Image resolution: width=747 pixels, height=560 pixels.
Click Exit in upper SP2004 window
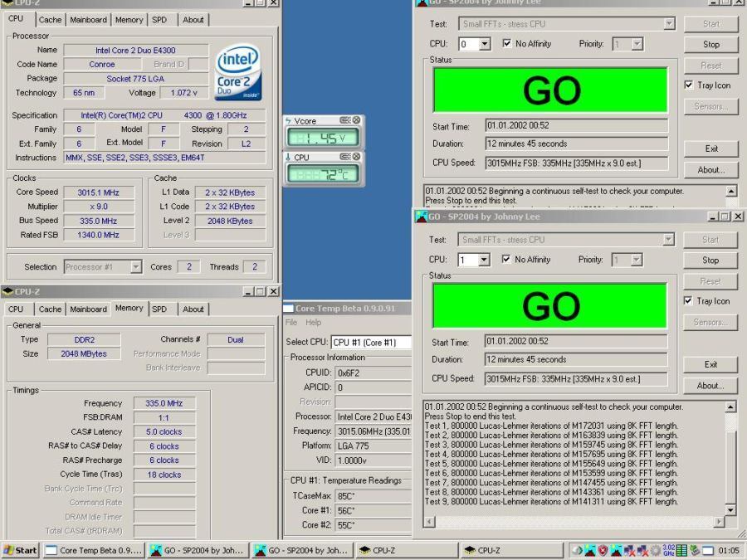[710, 149]
